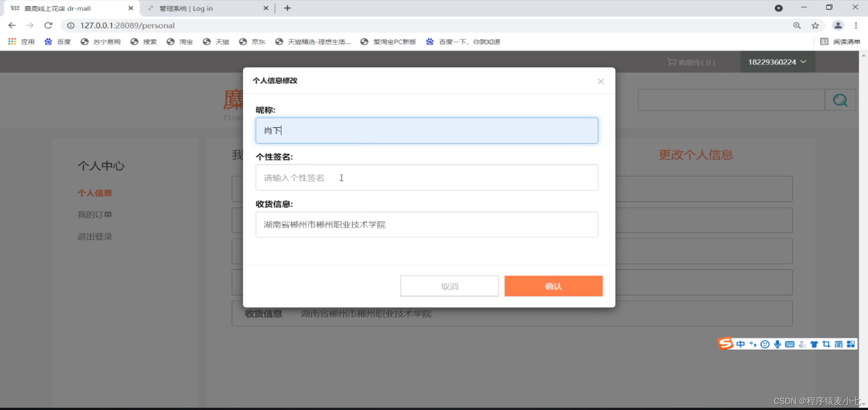Viewport: 868px width, 410px height.
Task: Open the 购物车 shopping cart
Action: [x=691, y=62]
